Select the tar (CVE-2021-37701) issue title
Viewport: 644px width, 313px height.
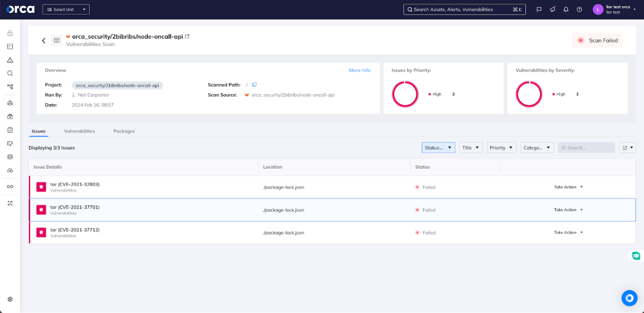(x=75, y=207)
